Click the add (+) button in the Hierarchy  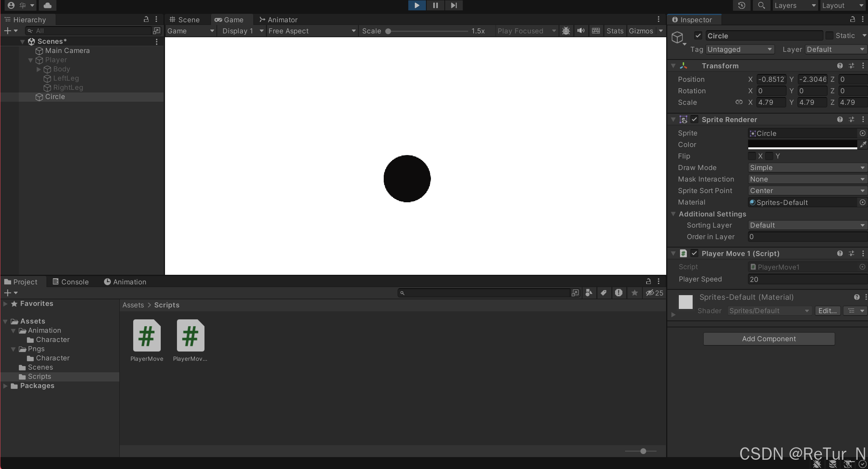tap(7, 31)
